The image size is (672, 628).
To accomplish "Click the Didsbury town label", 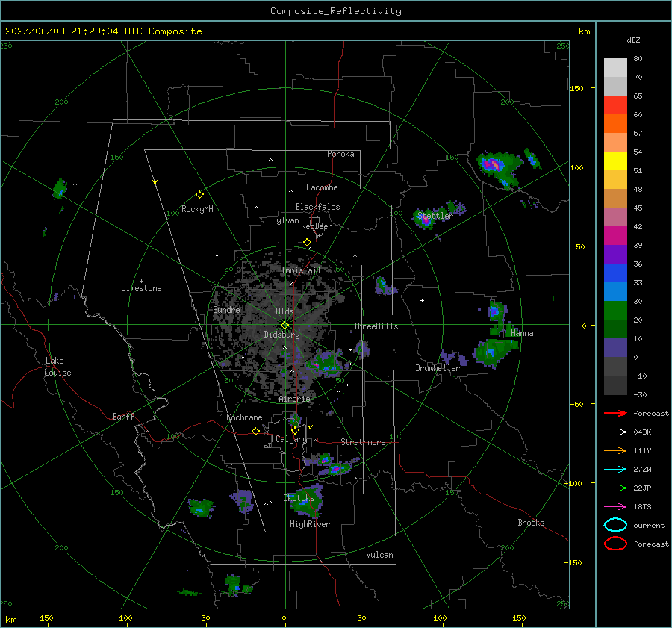I will 281,335.
